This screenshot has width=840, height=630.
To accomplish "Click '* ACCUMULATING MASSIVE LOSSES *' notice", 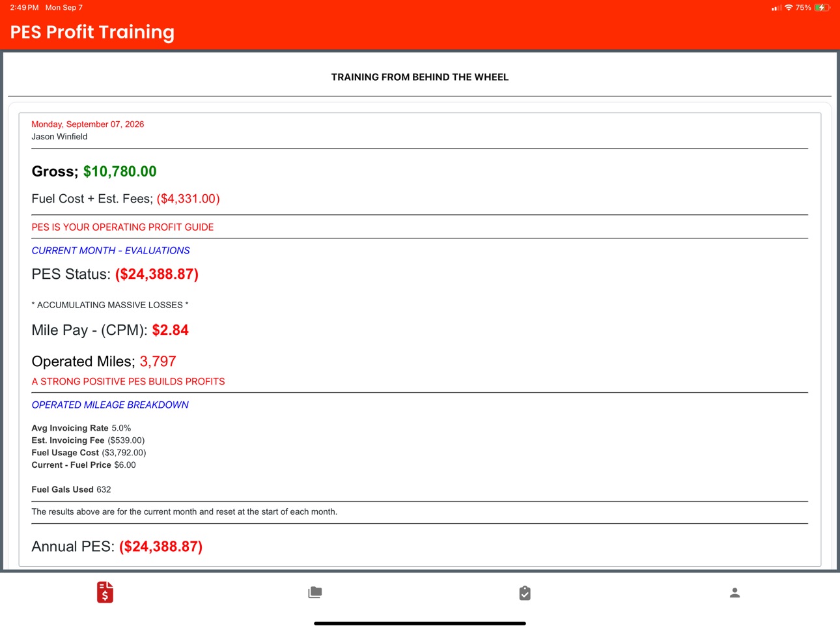I will (110, 305).
